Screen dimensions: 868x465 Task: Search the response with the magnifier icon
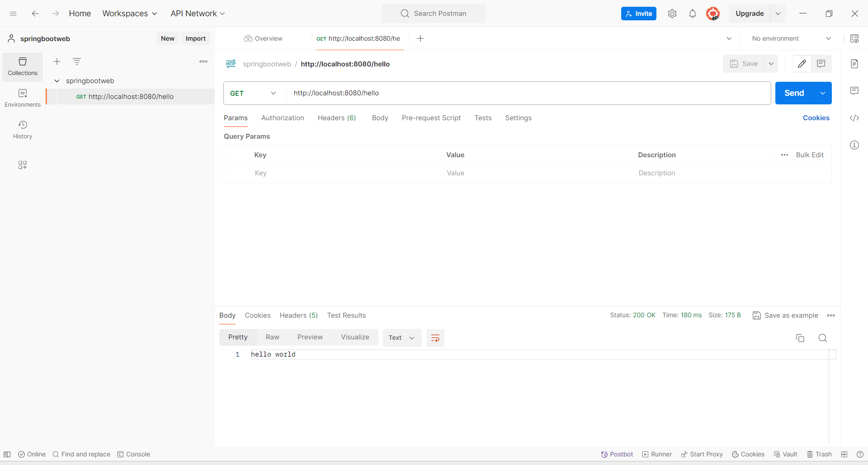click(823, 338)
